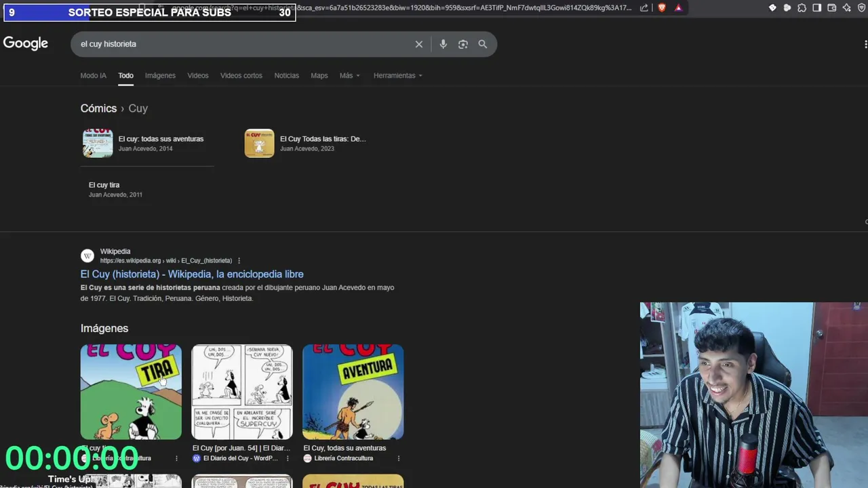Toggle the browser sidebar panel icon
The image size is (868, 488).
(817, 8)
